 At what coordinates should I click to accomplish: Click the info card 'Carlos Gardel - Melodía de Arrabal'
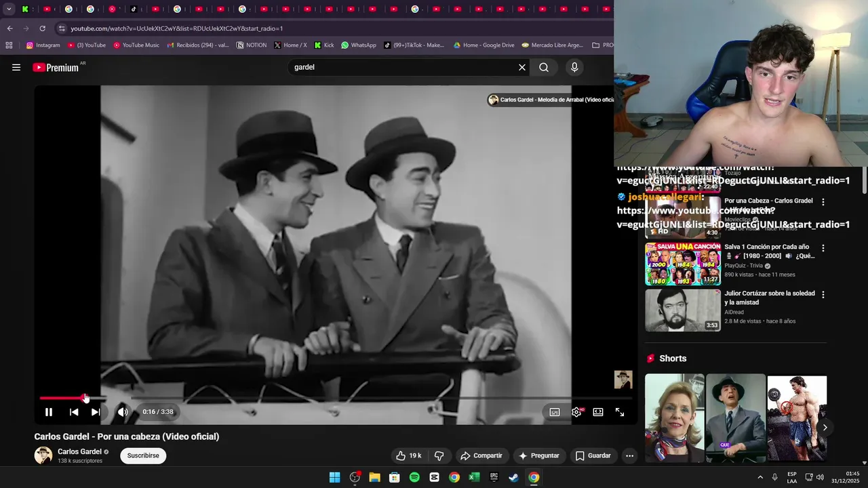click(x=551, y=100)
